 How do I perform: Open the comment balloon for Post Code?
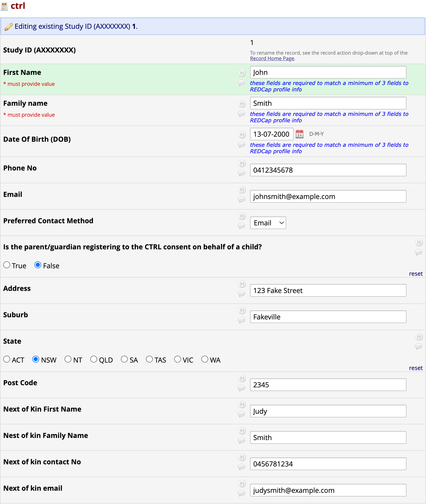point(241,388)
